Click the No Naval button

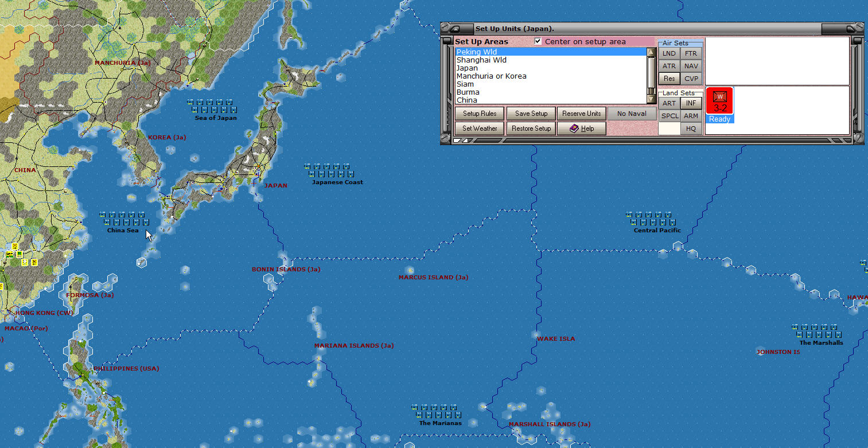pos(632,114)
